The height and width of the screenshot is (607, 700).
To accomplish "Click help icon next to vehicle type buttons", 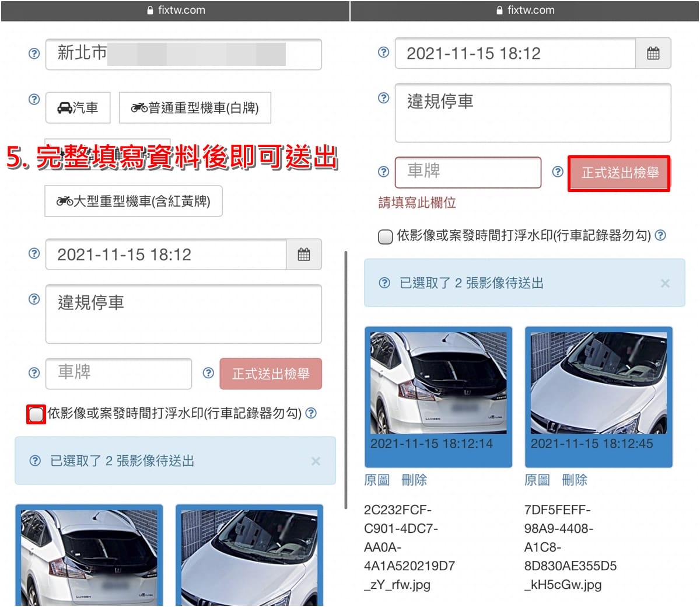I will tap(34, 99).
